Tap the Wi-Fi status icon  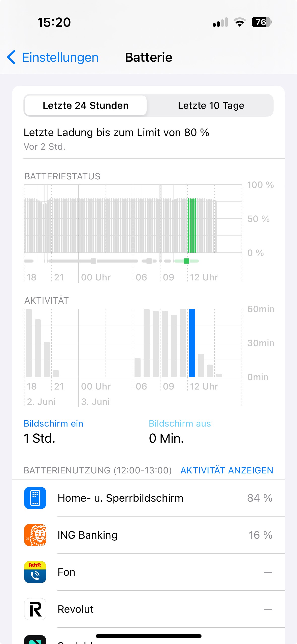pos(240,22)
